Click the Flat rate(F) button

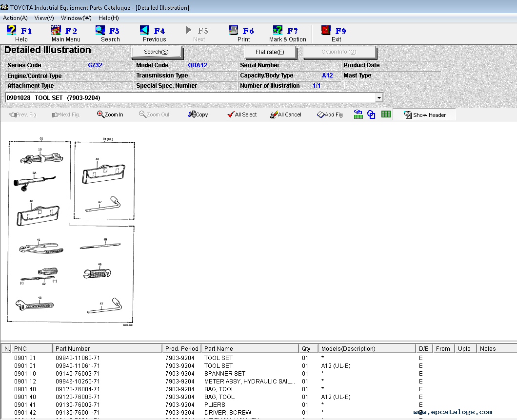(269, 52)
